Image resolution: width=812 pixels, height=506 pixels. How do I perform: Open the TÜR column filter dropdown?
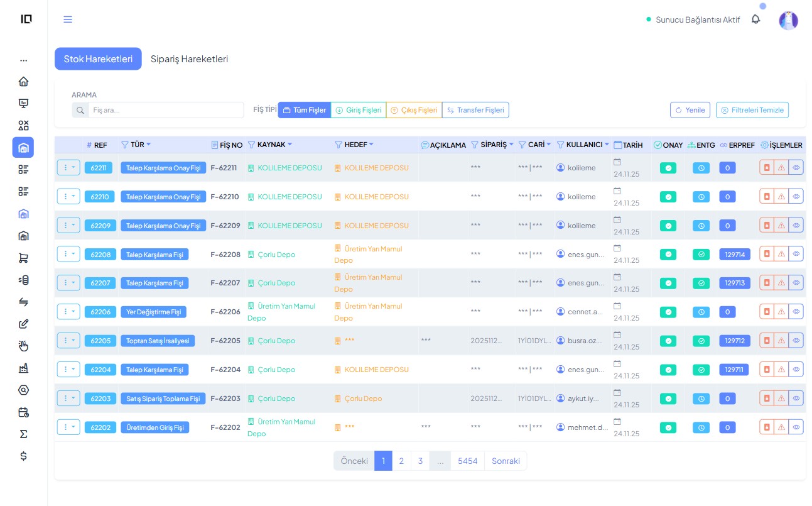click(149, 145)
